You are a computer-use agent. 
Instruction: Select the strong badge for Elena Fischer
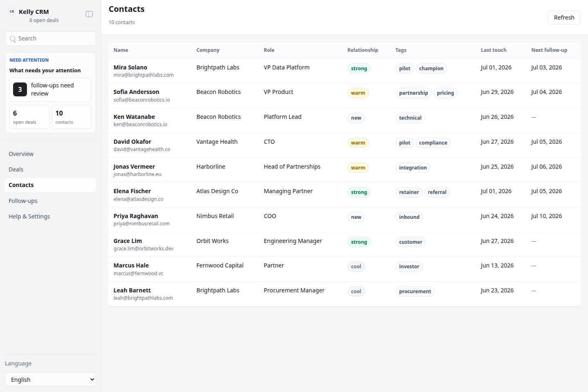tap(359, 192)
